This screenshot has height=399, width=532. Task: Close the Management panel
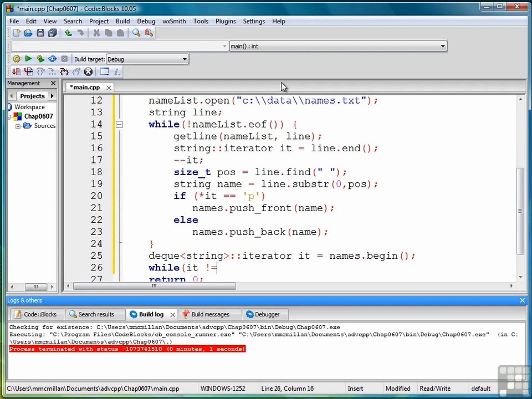(53, 83)
